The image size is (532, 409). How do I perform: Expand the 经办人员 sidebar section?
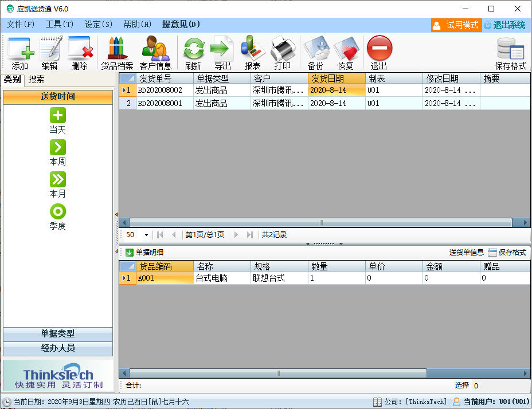pyautogui.click(x=58, y=348)
